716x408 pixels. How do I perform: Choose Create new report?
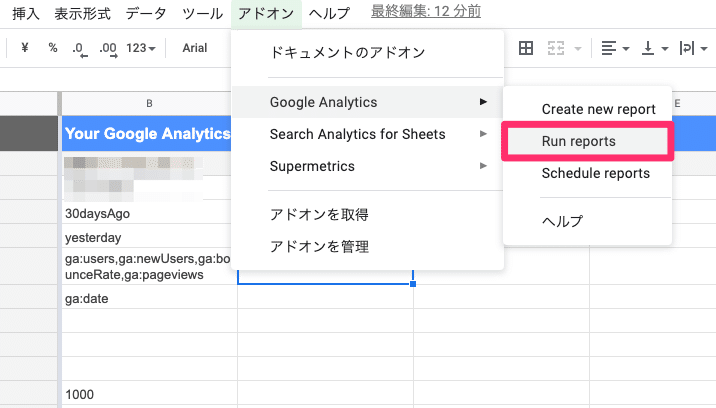pos(598,109)
